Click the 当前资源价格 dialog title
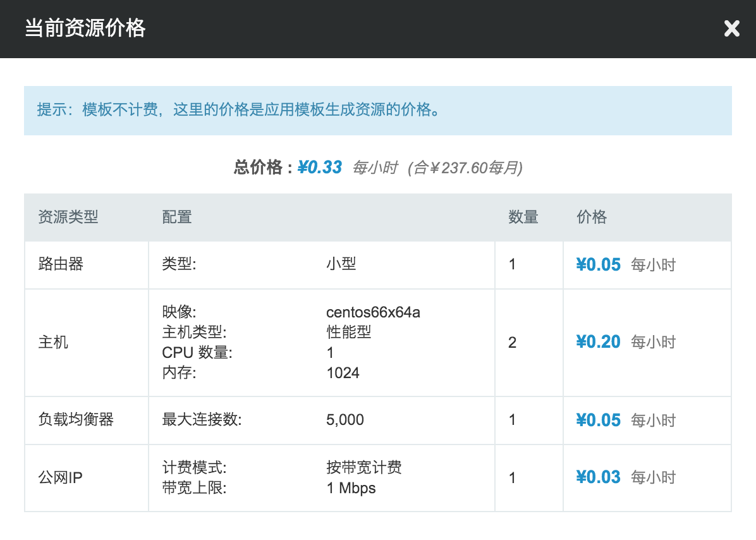 pos(85,28)
